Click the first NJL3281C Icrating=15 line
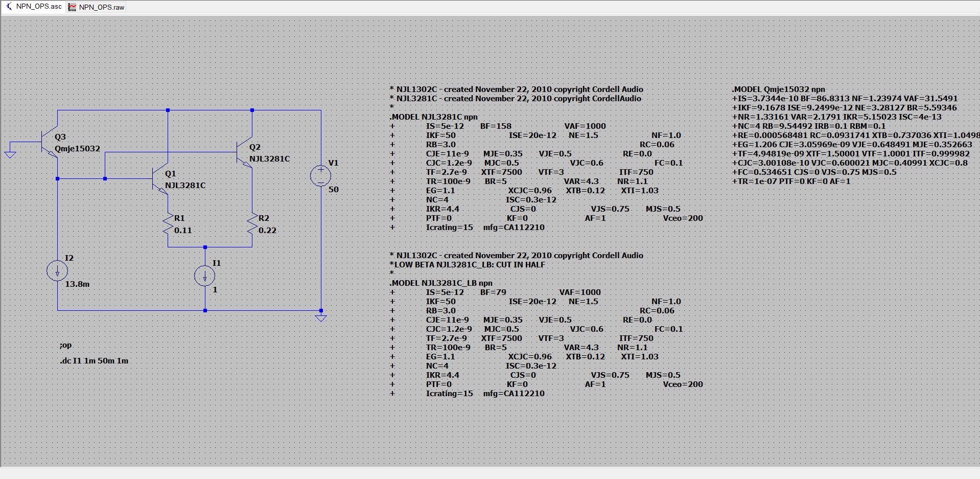Screen dimensions: 980x479 point(467,227)
